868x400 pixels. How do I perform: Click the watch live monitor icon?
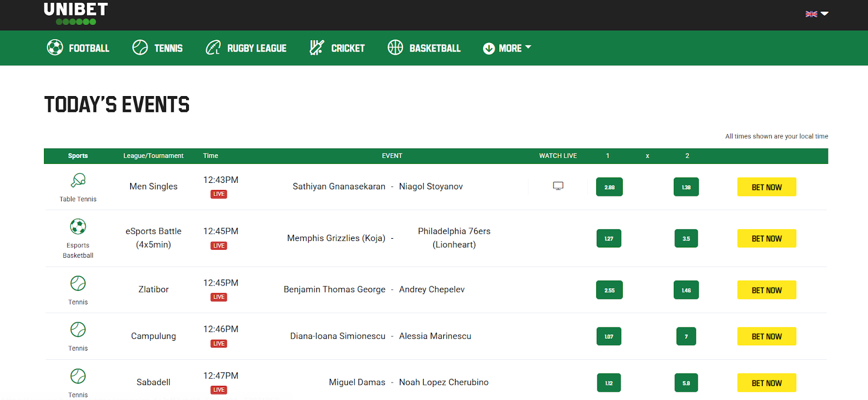click(x=558, y=186)
